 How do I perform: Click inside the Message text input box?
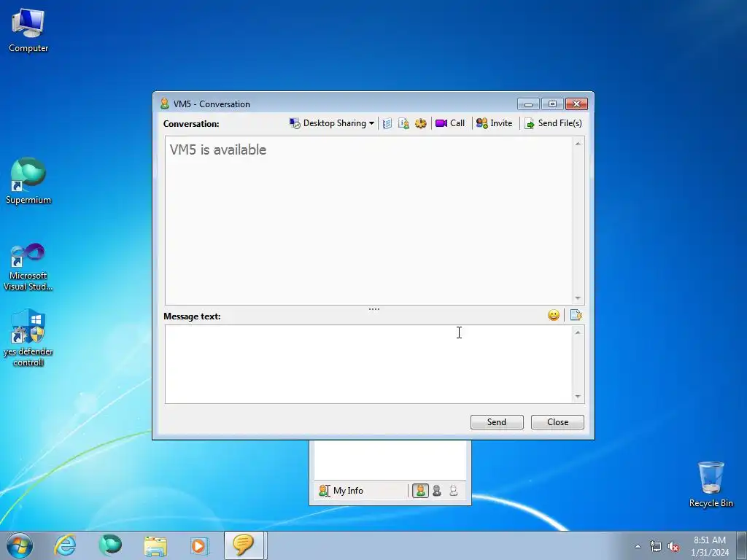point(368,365)
